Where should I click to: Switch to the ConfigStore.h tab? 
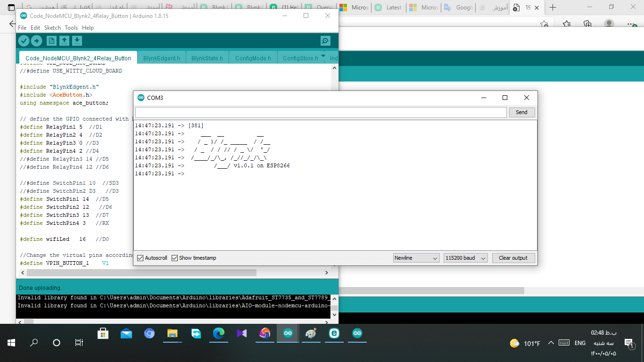[300, 58]
